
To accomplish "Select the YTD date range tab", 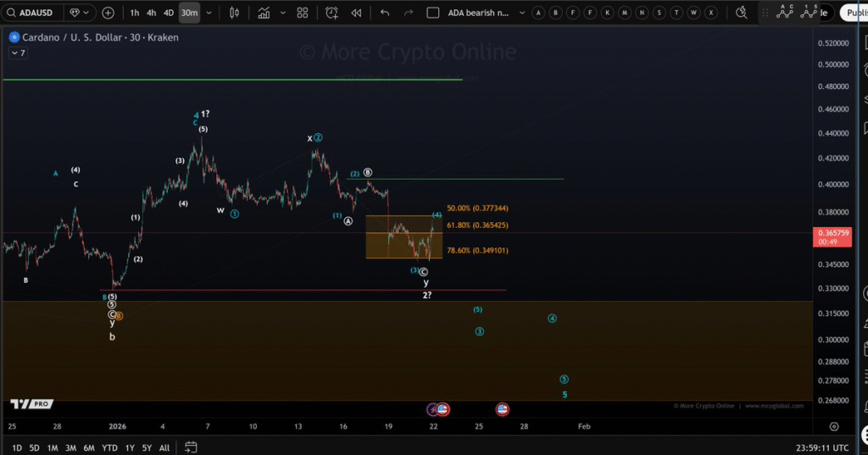I will coord(109,447).
